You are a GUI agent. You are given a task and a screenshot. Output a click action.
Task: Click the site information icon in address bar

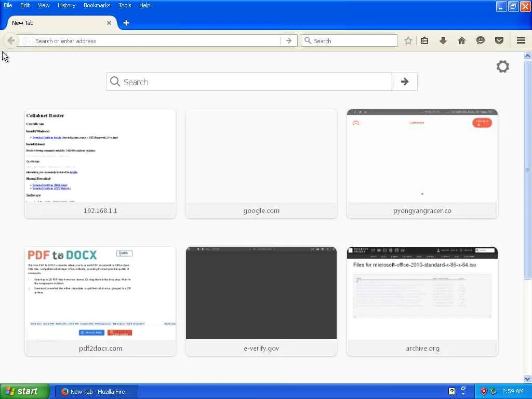(x=26, y=41)
